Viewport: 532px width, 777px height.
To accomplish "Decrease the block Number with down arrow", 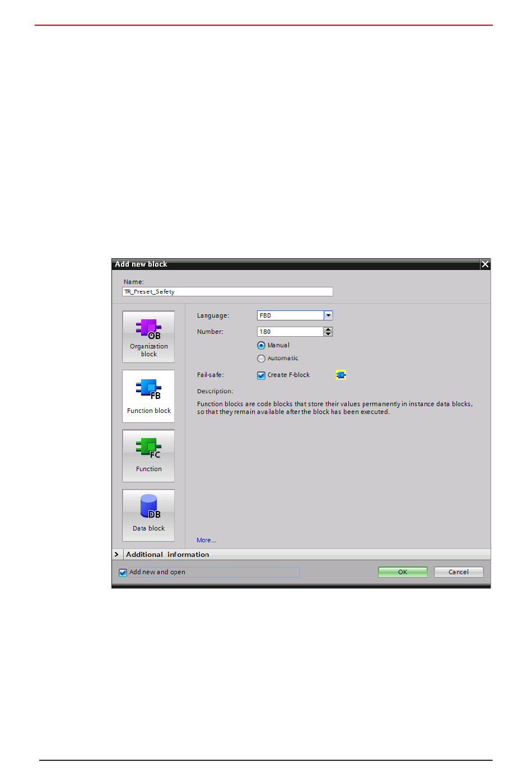I will pos(328,334).
